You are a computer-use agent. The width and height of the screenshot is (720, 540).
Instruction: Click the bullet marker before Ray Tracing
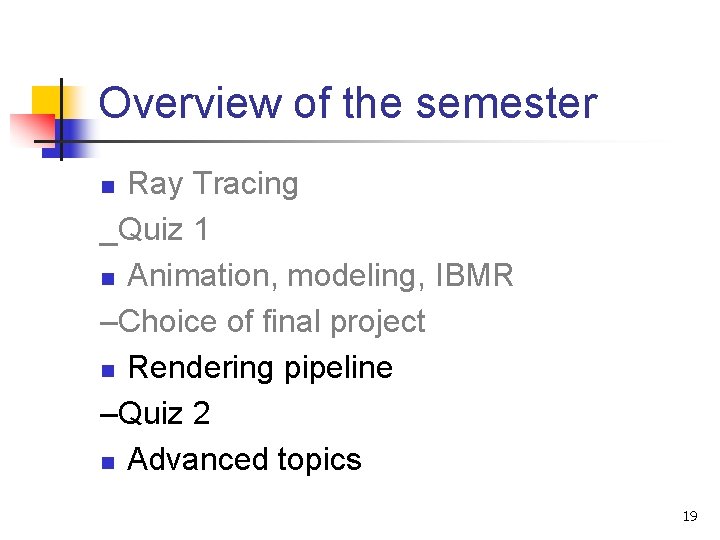pyautogui.click(x=113, y=187)
